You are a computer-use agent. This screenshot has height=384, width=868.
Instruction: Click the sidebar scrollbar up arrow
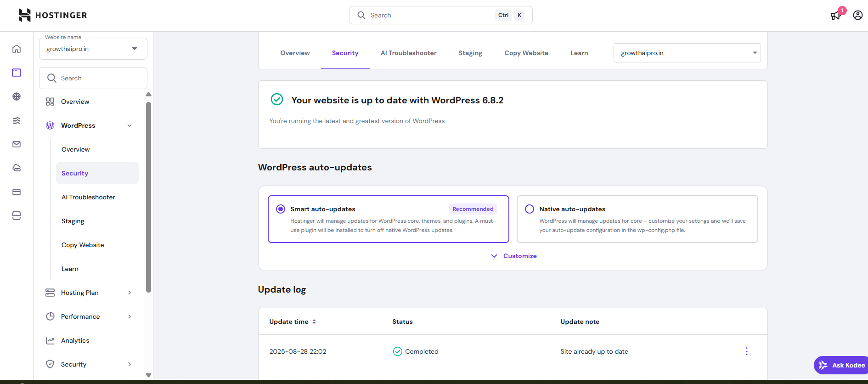[148, 94]
